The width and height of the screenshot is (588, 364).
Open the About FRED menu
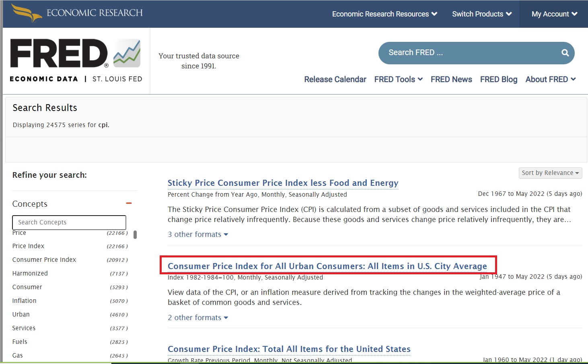[x=550, y=80]
